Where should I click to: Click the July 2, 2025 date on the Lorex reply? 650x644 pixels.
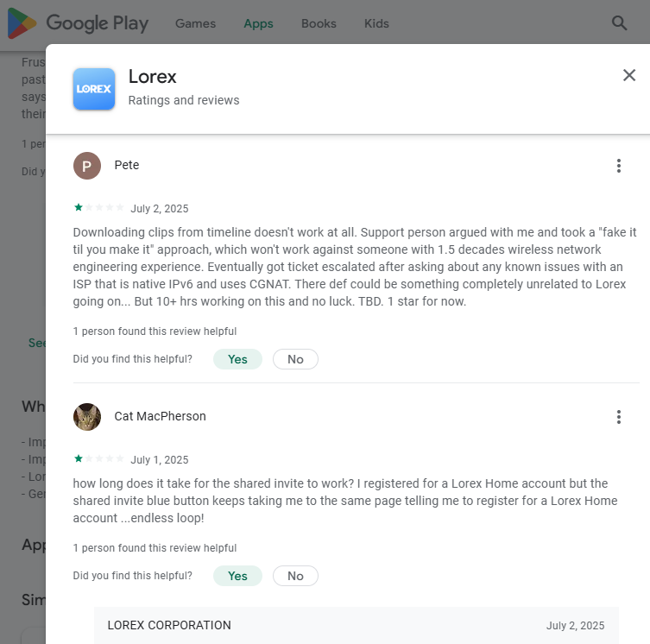coord(575,625)
